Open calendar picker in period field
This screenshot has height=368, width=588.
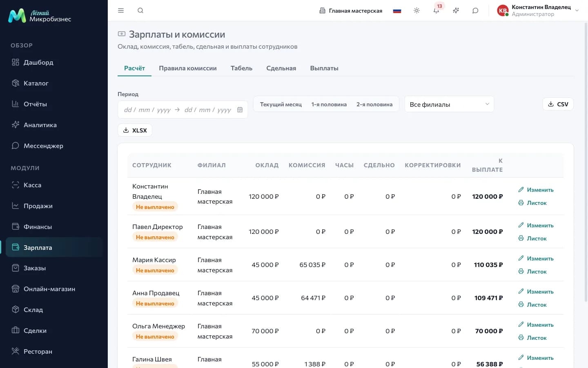coord(240,110)
